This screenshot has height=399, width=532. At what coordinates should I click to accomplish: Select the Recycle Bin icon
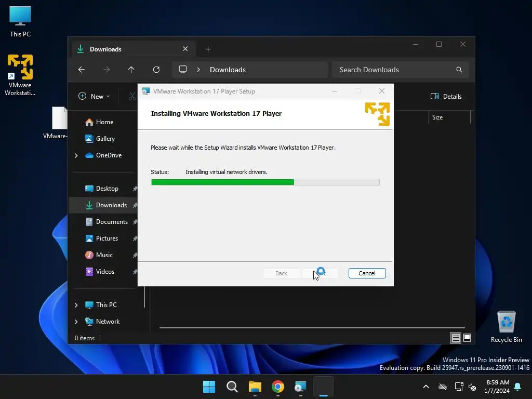[506, 327]
